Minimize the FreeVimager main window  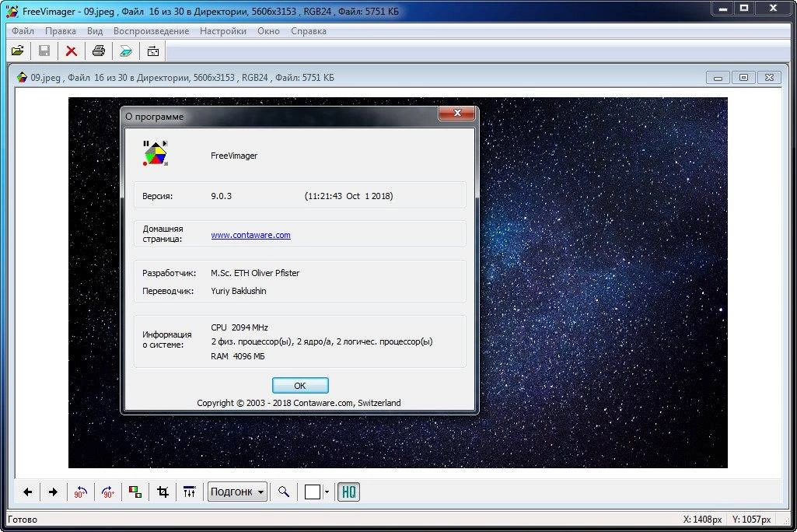(x=723, y=9)
